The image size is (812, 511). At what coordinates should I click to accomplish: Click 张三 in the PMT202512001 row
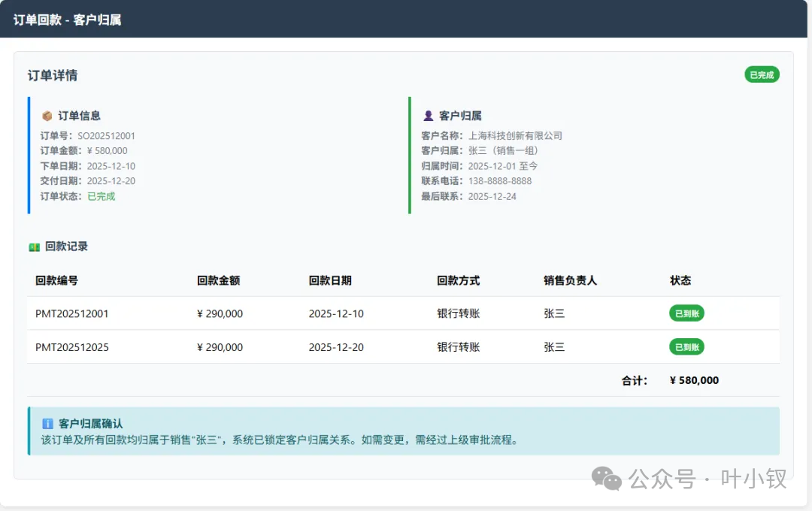point(554,314)
